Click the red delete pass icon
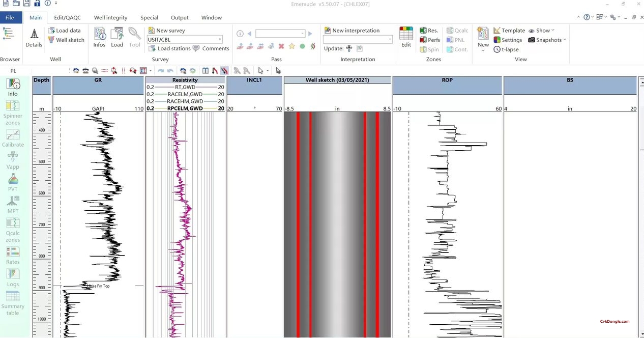 [x=281, y=46]
